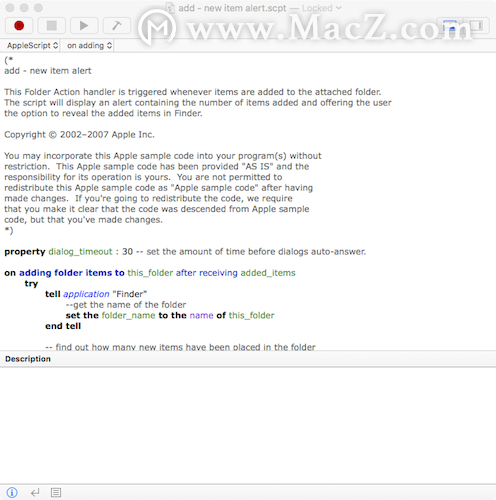Open the Locked title dropdown chevron
Viewport: 496px width, 500px height.
coord(339,8)
